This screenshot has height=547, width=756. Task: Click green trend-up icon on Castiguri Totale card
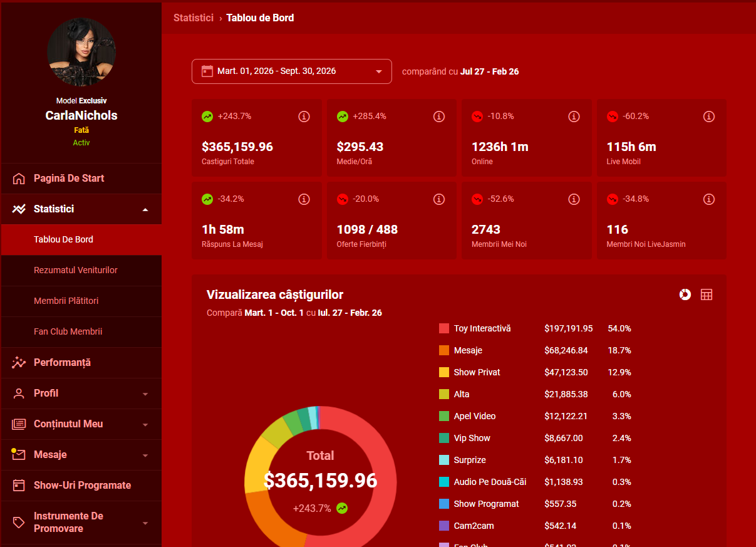207,117
